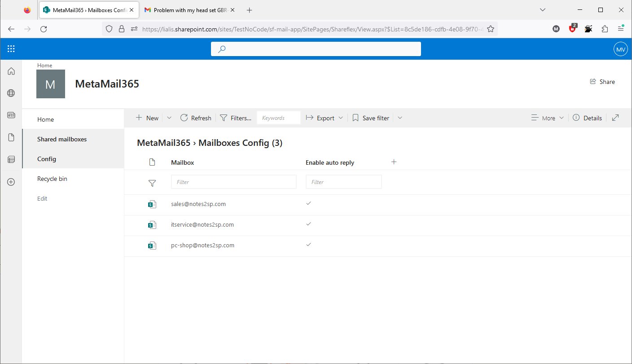Screen dimensions: 632x364
Task: Open My sites globe icon in left rail
Action: click(11, 93)
